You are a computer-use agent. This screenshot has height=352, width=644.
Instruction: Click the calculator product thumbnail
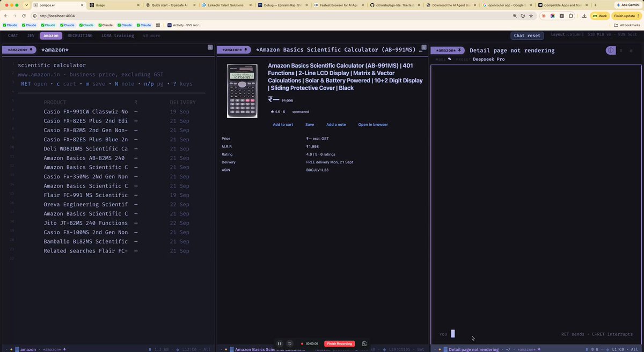242,91
